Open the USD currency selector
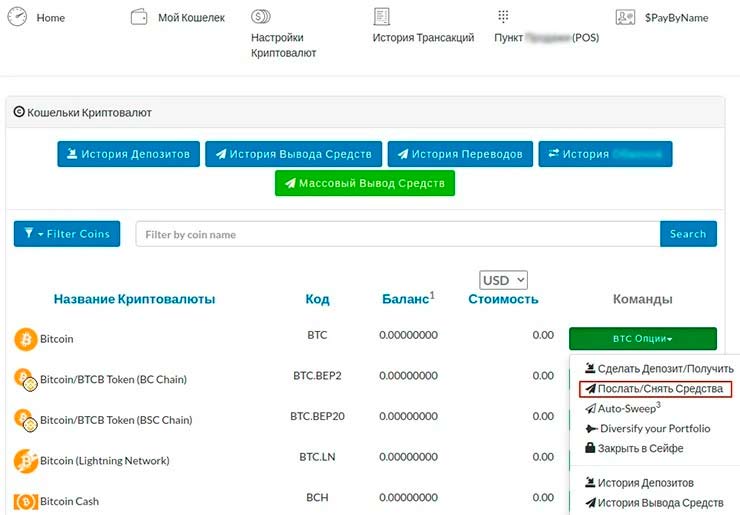 503,280
